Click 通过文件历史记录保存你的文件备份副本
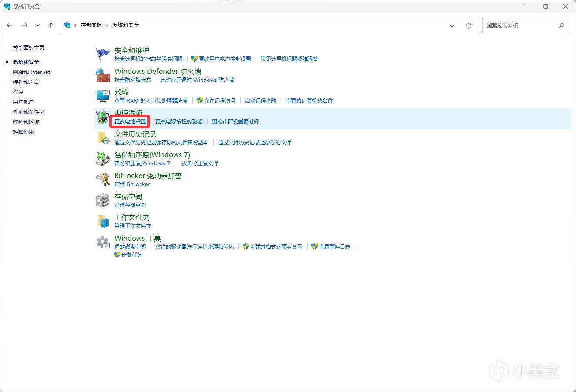Viewport: 576px width, 392px height. (x=161, y=143)
